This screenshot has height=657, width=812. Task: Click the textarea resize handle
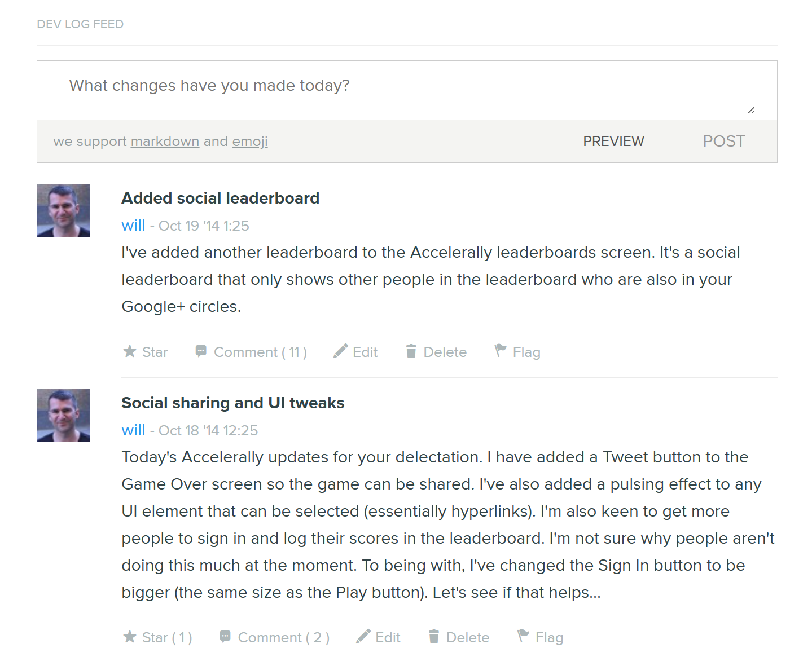tap(751, 111)
